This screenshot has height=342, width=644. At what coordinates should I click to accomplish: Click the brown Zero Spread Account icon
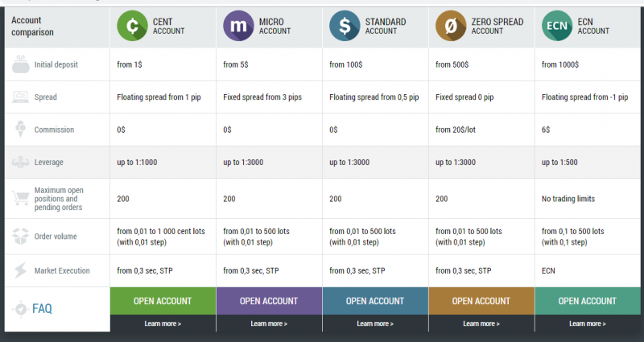pos(451,26)
